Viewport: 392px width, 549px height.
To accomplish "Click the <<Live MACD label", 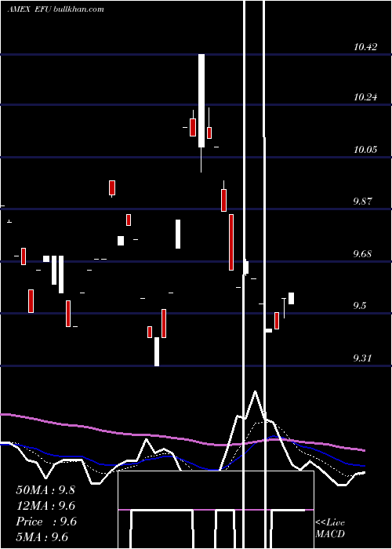I will coord(330,529).
